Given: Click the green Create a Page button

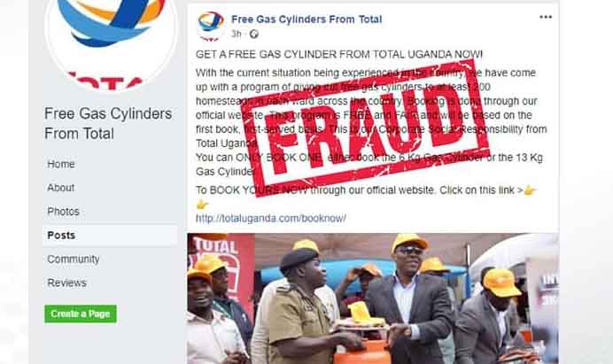Looking at the screenshot, I should tap(81, 314).
